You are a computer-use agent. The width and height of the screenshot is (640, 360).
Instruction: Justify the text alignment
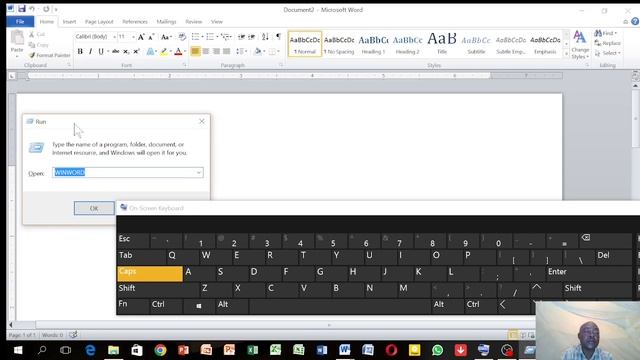(x=227, y=51)
